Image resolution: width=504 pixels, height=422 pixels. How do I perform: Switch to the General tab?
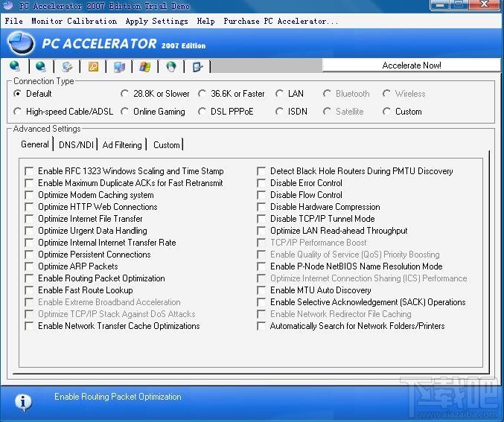(x=35, y=144)
